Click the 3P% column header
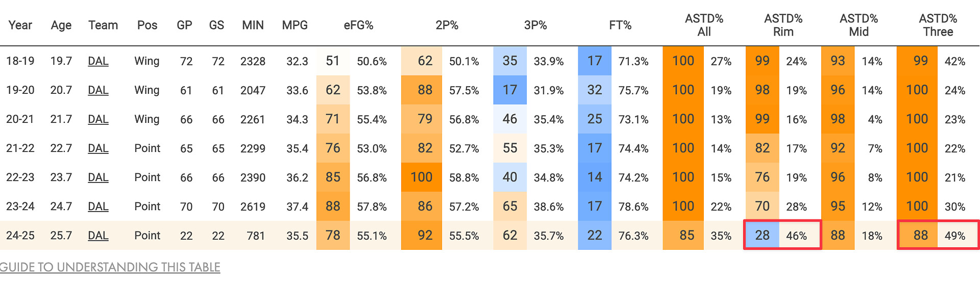 tap(535, 25)
